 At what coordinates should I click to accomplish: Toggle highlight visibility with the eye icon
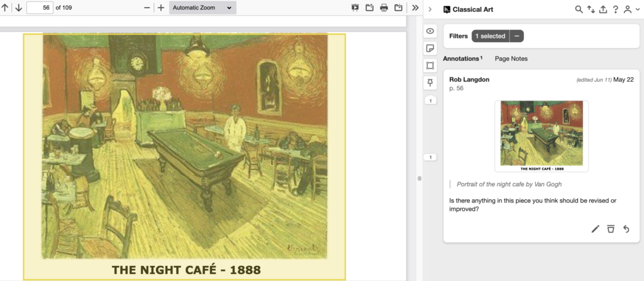pos(430,31)
